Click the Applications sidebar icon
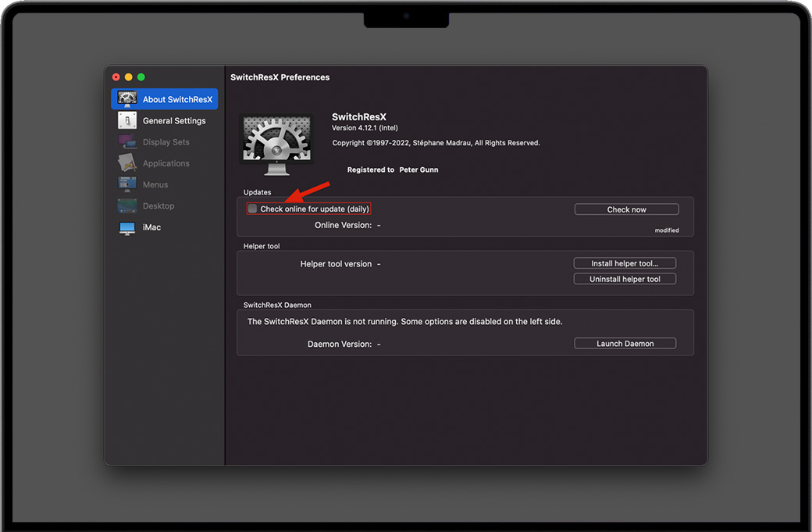This screenshot has width=812, height=532. click(x=126, y=162)
